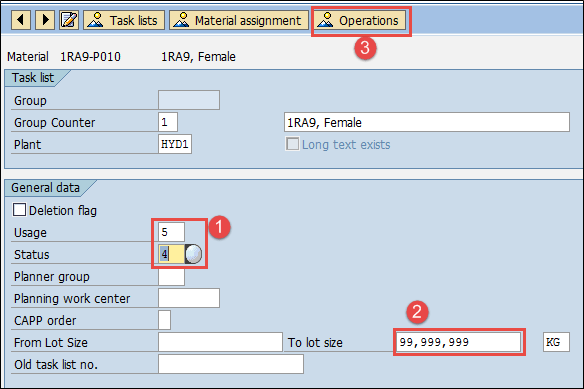Click material number 1RA9-P010
The width and height of the screenshot is (584, 389).
pos(90,57)
